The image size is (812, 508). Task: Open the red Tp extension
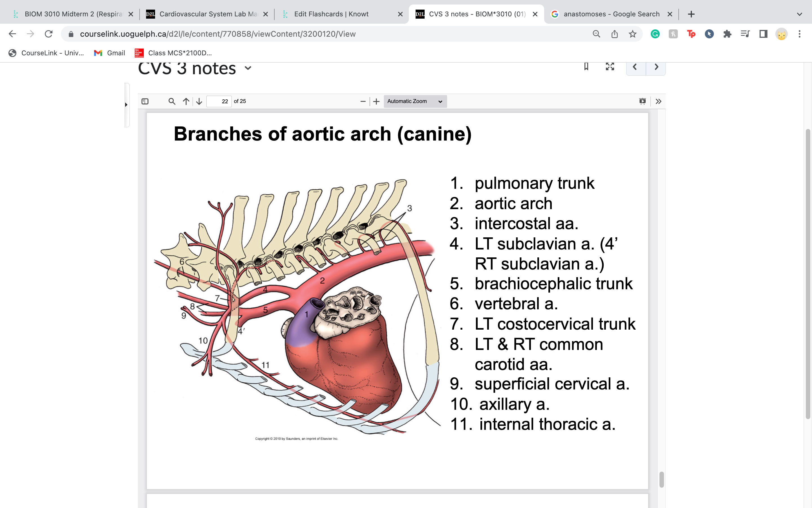[x=691, y=34]
